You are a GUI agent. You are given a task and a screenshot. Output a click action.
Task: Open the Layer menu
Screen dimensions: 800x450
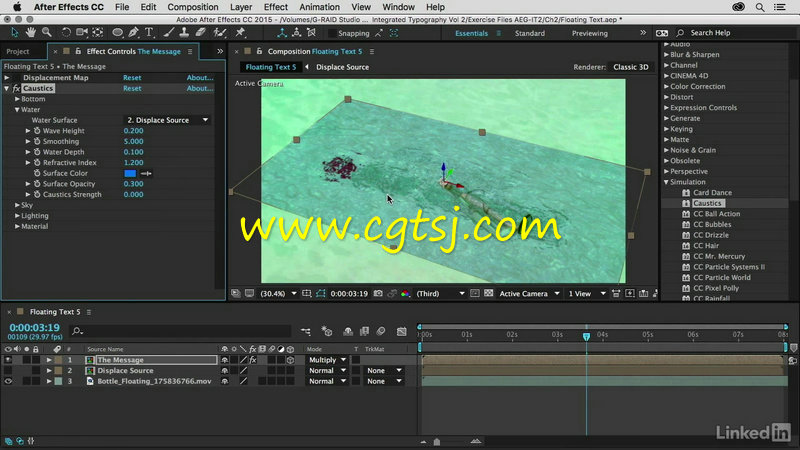pyautogui.click(x=241, y=7)
